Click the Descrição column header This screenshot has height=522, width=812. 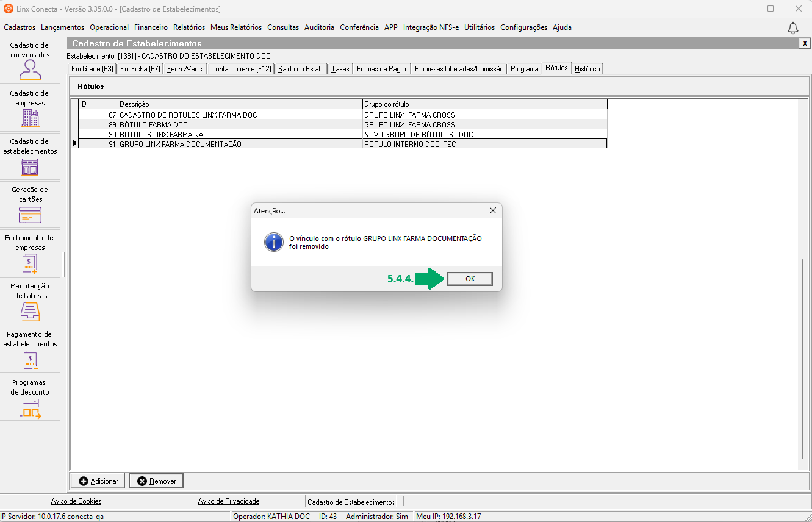(240, 104)
